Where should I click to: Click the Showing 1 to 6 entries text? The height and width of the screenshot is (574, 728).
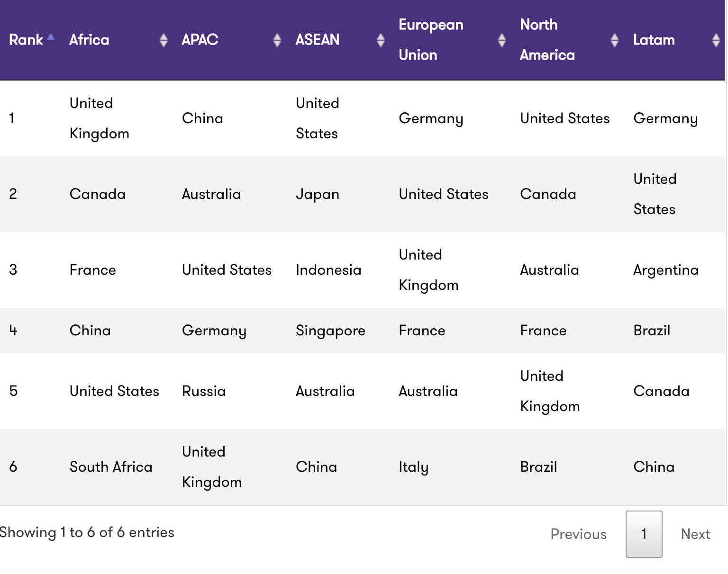click(x=87, y=532)
